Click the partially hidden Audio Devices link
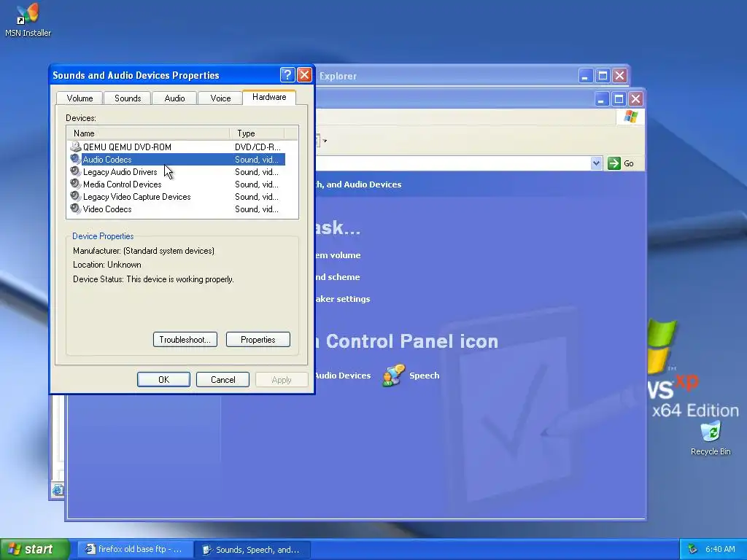This screenshot has height=560, width=747. 343,376
